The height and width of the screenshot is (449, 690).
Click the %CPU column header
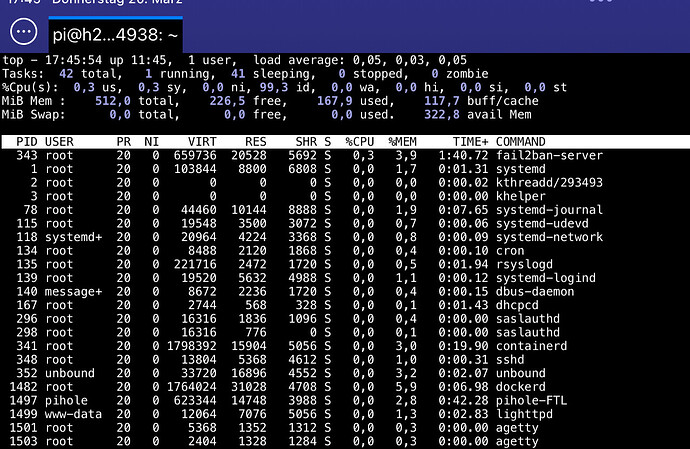[360, 142]
